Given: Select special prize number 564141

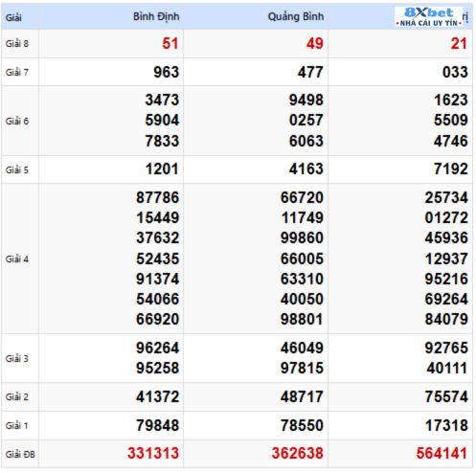Looking at the screenshot, I should pyautogui.click(x=442, y=453).
